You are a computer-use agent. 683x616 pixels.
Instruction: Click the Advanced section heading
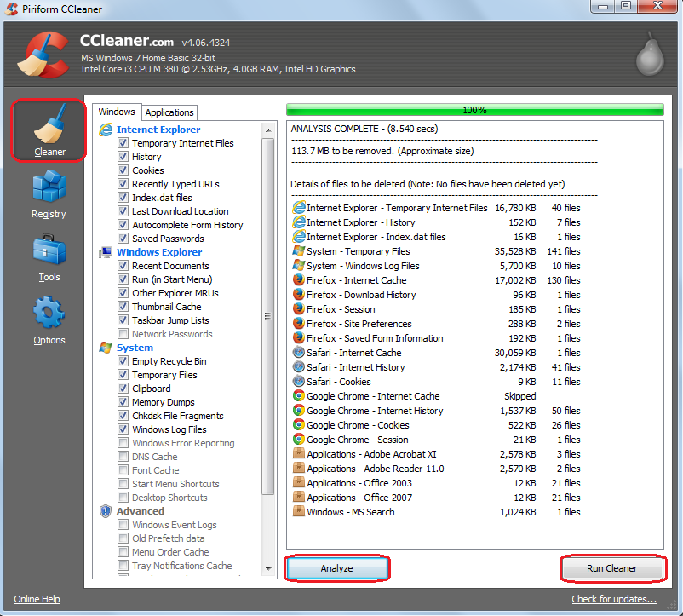point(141,511)
